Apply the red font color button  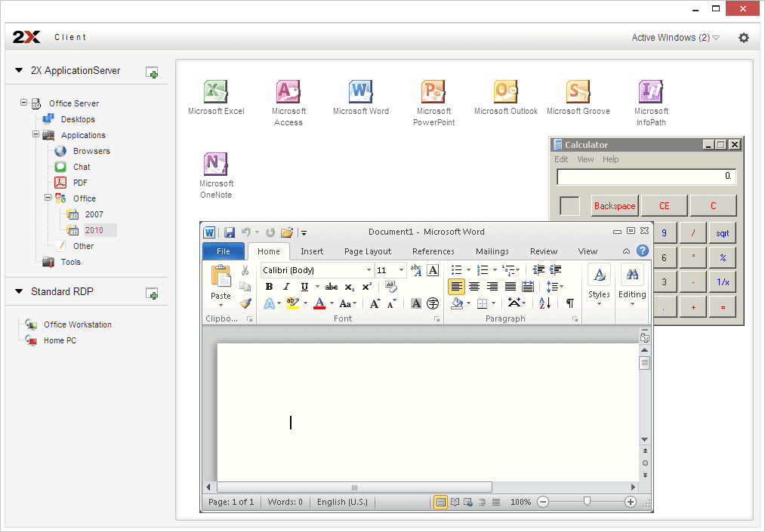319,304
